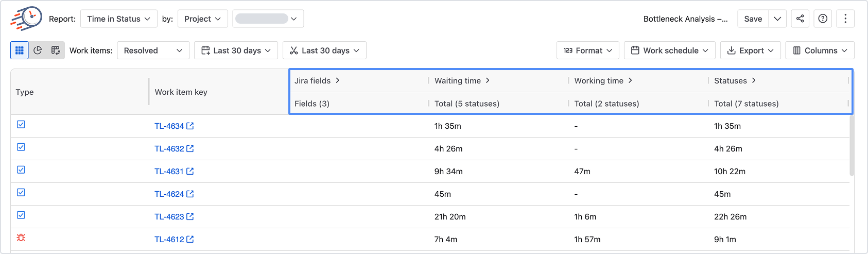Click the task type icon for TL-4624
Viewport: 868px width, 254px height.
pyautogui.click(x=21, y=192)
